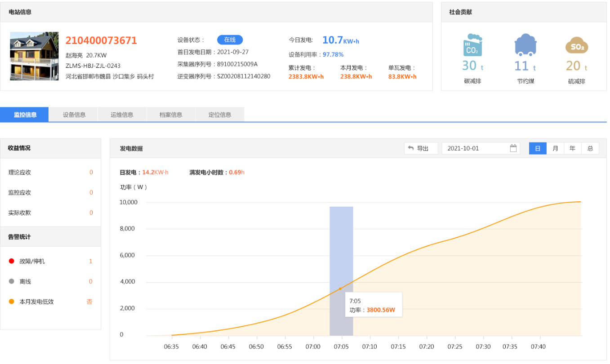This screenshot has width=610, height=364.
Task: Switch to the 定位信息 tab
Action: tap(220, 115)
